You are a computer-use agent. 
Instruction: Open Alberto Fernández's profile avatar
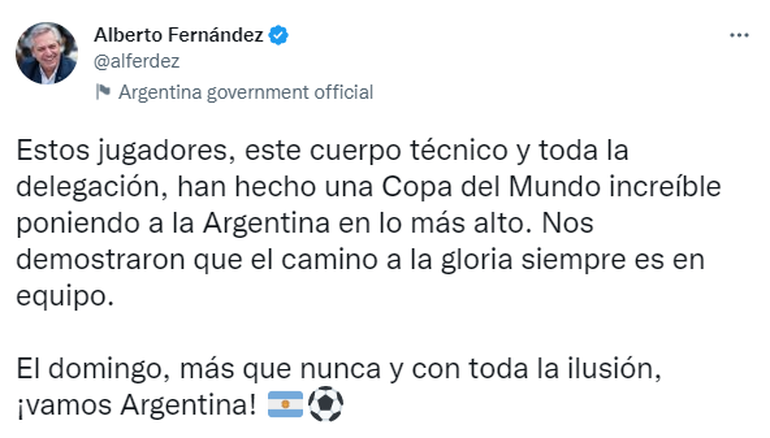tap(47, 53)
